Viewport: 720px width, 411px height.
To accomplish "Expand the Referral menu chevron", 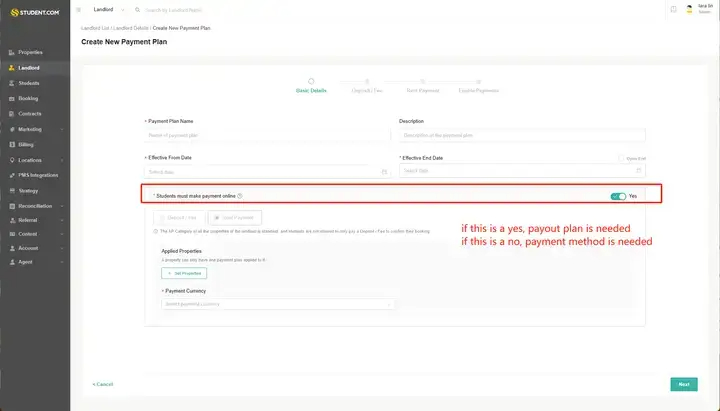I will coord(62,220).
